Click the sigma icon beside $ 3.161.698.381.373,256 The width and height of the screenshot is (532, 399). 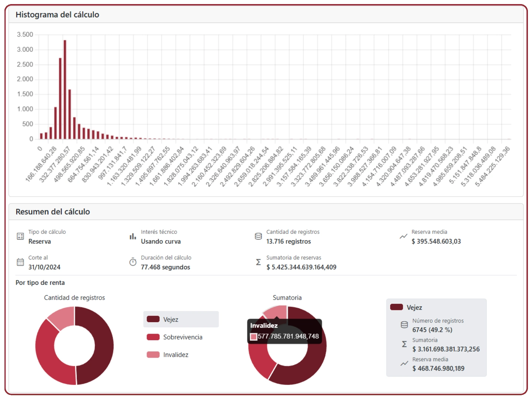(404, 344)
